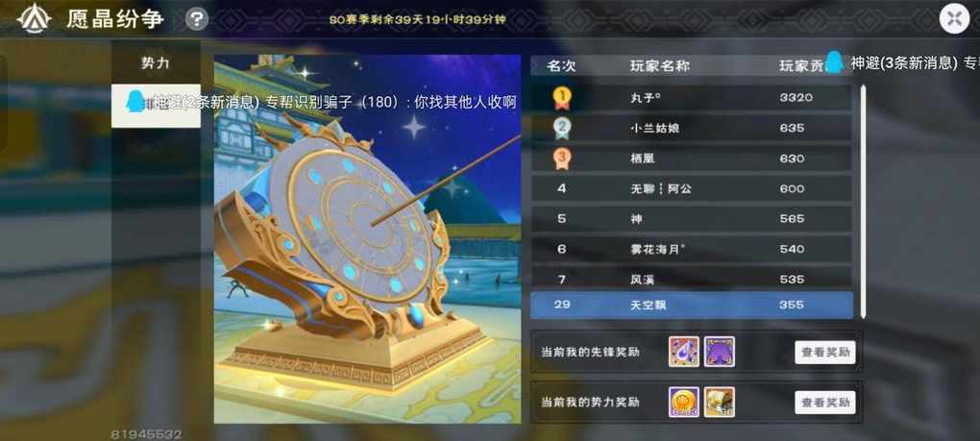The height and width of the screenshot is (441, 980).
Task: Click the silver second-place medal icon
Action: point(561,128)
